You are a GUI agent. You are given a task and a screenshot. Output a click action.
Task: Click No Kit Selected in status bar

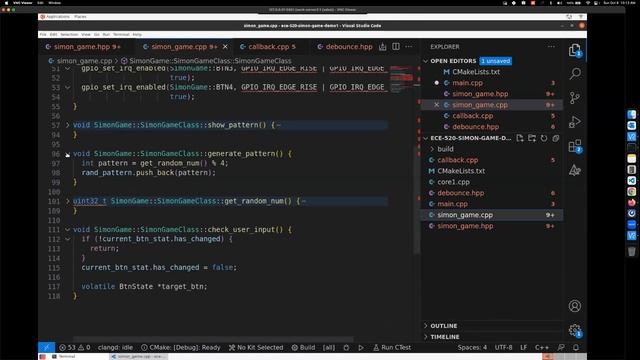[x=256, y=347]
